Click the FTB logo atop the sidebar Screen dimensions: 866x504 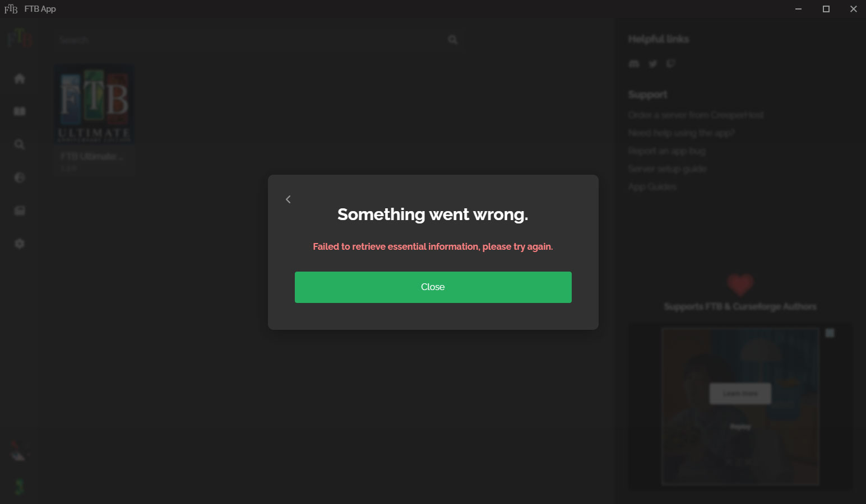20,38
